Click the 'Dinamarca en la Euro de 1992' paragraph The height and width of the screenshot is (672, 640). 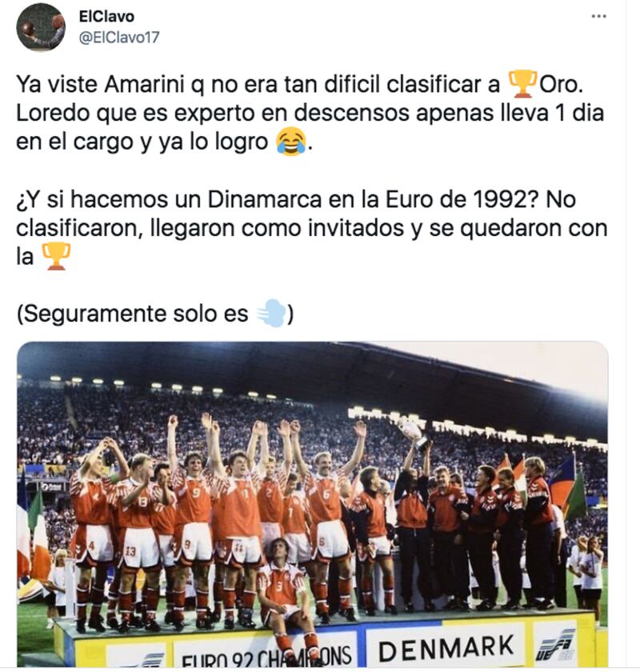coord(312,228)
